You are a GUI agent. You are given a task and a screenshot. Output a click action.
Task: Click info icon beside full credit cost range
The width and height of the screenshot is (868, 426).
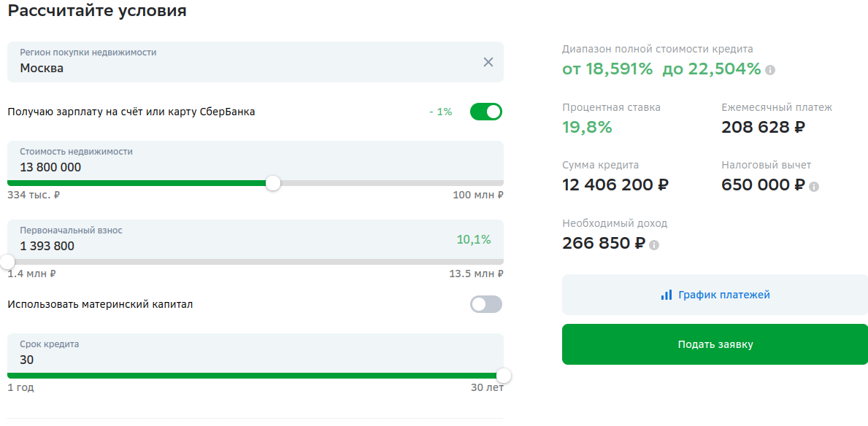770,70
